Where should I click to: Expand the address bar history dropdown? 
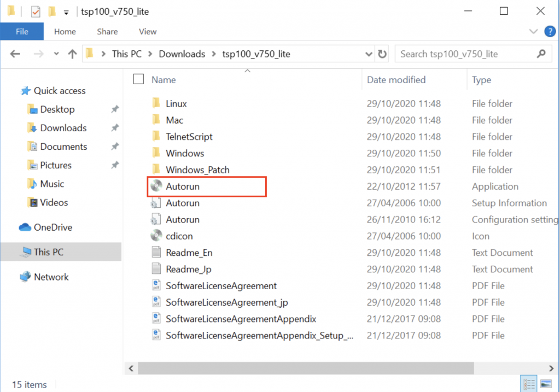coord(369,54)
